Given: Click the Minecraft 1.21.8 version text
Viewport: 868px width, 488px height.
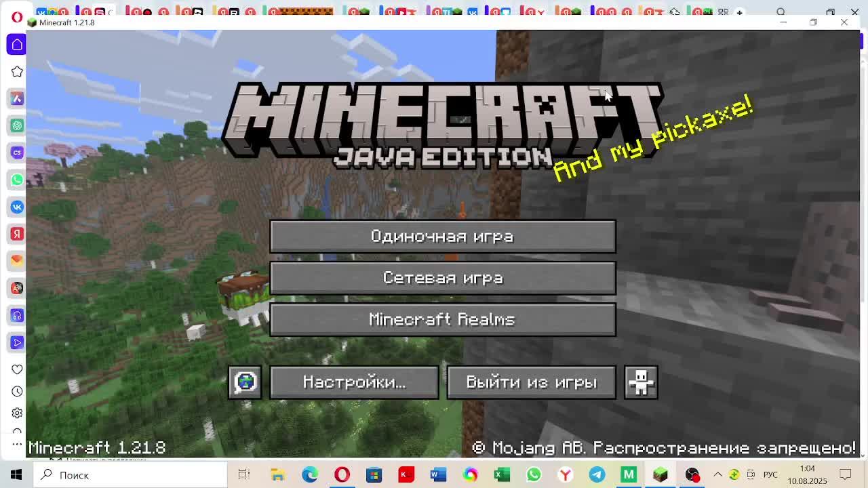Looking at the screenshot, I should point(97,448).
